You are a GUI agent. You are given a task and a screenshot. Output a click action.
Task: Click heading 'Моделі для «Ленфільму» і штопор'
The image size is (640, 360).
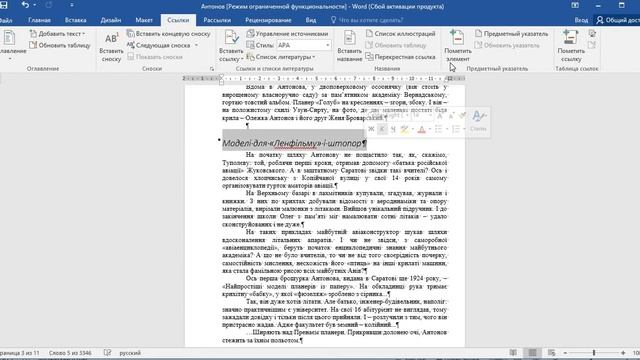click(x=292, y=143)
